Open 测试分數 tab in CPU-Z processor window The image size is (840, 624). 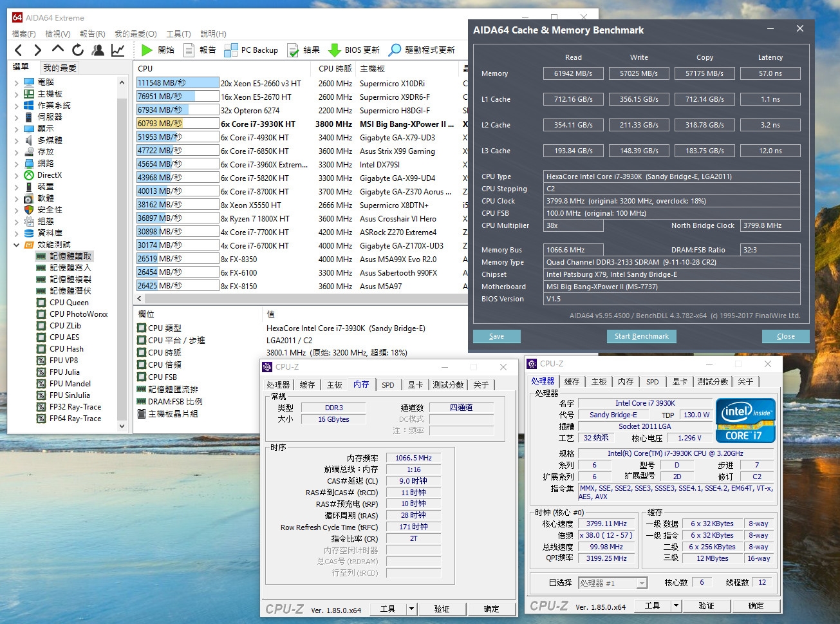pyautogui.click(x=713, y=382)
